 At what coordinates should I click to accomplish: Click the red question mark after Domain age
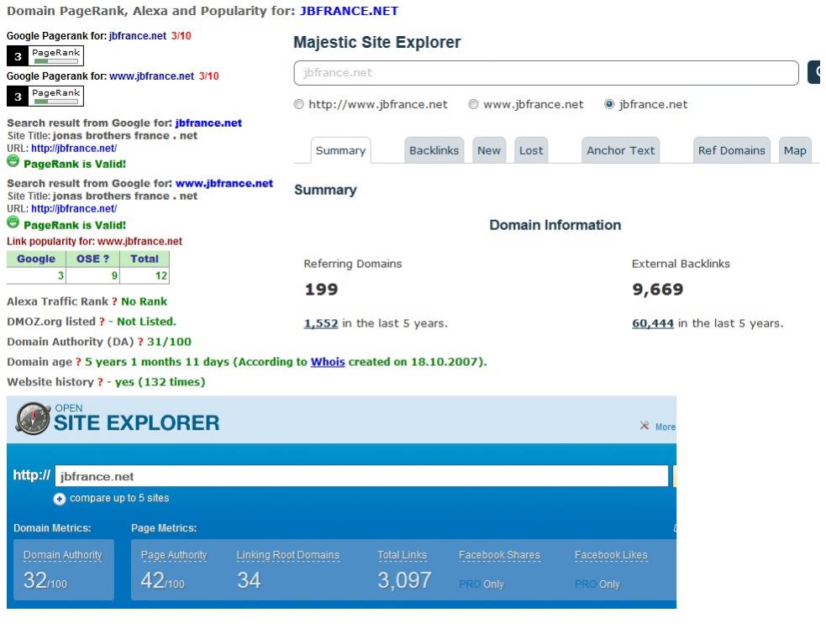point(78,362)
